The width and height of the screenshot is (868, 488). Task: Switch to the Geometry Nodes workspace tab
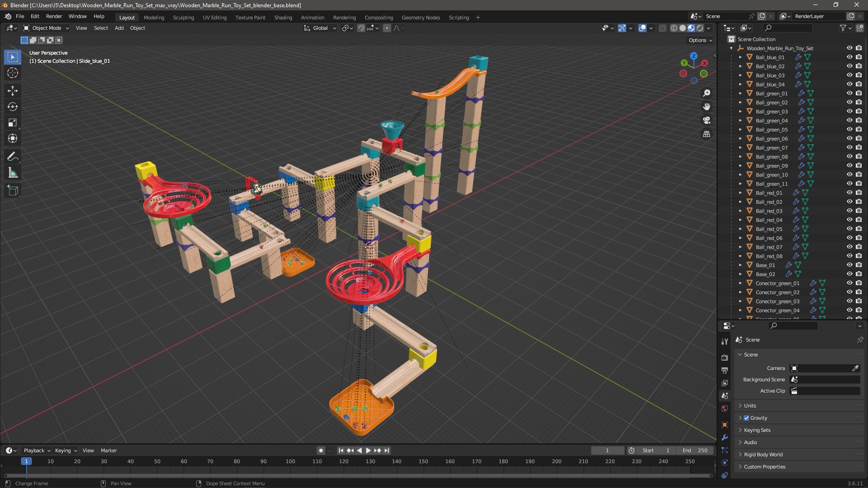[x=420, y=18]
